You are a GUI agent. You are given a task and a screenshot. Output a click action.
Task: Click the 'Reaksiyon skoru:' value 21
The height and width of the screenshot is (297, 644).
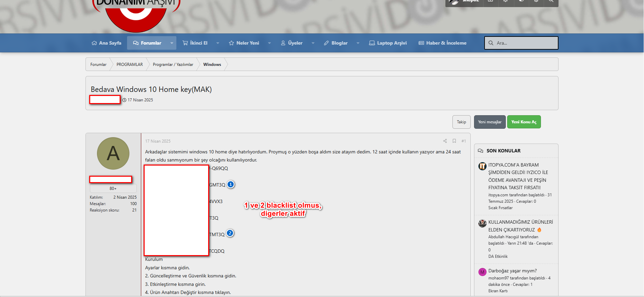point(134,210)
